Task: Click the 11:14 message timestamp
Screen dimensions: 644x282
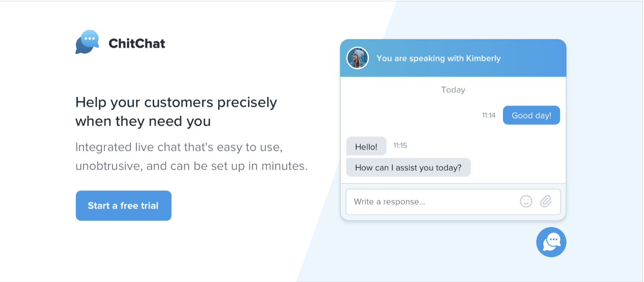Action: coord(489,115)
